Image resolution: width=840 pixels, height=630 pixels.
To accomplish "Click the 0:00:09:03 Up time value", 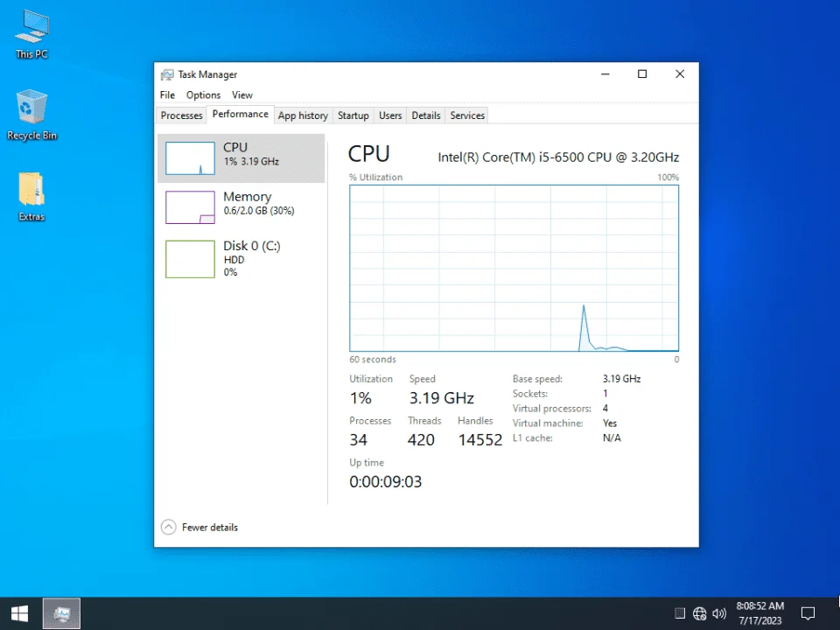I will 385,481.
